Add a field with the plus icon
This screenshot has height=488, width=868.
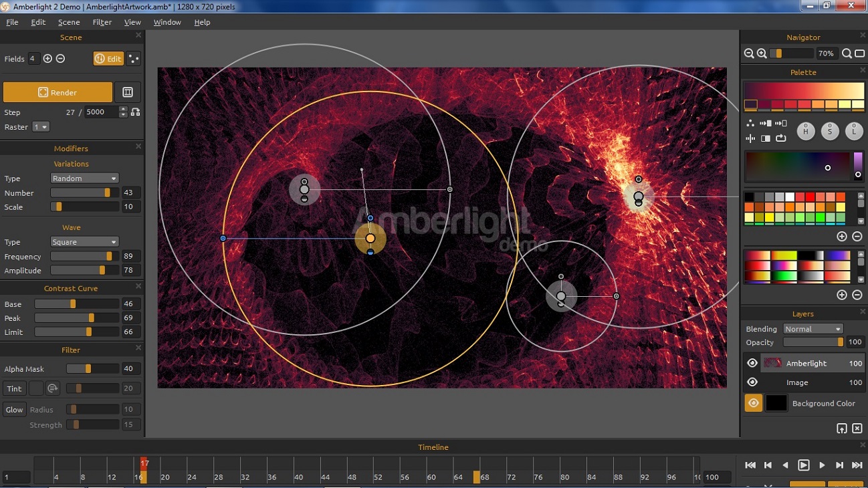[47, 59]
